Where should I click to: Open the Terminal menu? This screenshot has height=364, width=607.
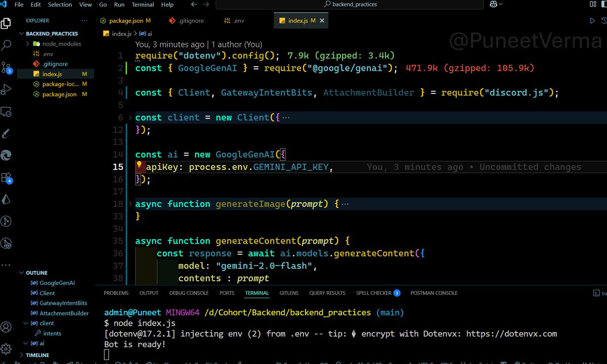pos(143,5)
